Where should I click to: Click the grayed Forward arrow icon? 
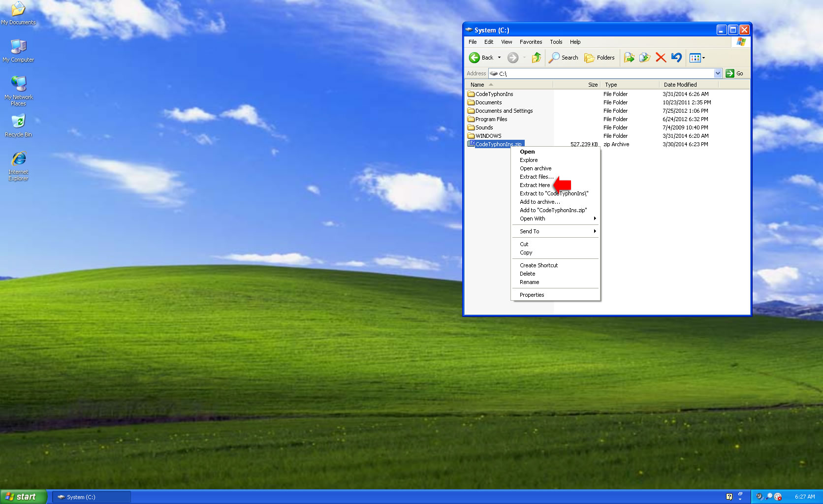tap(513, 58)
